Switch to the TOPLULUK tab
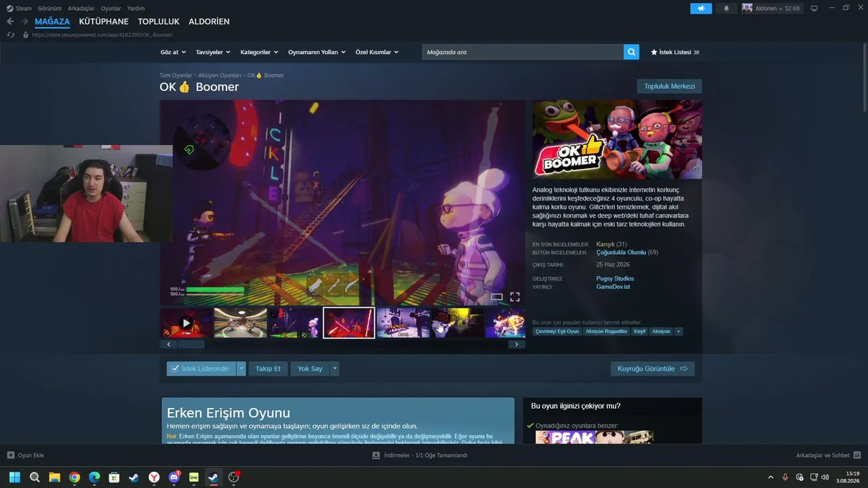 159,22
